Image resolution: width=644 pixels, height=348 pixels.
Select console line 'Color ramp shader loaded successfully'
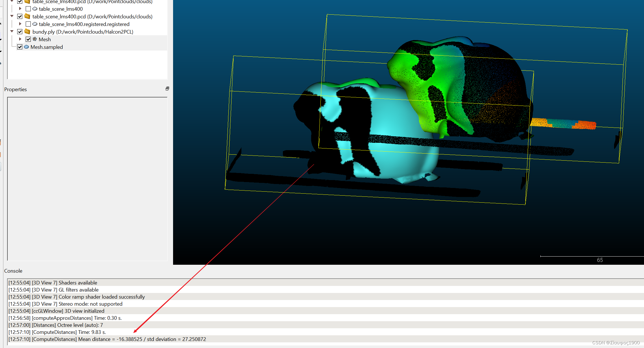point(326,297)
